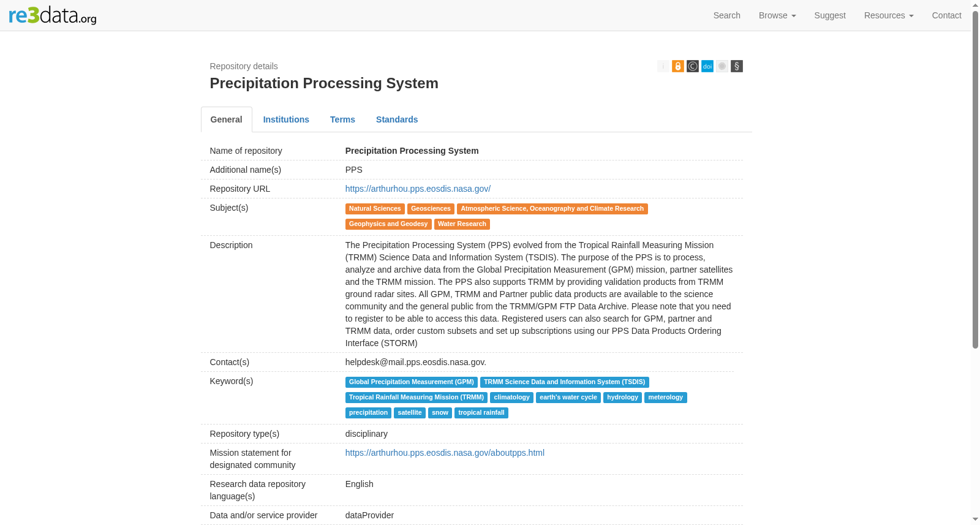This screenshot has height=525, width=980.
Task: Switch to the Institutions tab
Action: 286,119
